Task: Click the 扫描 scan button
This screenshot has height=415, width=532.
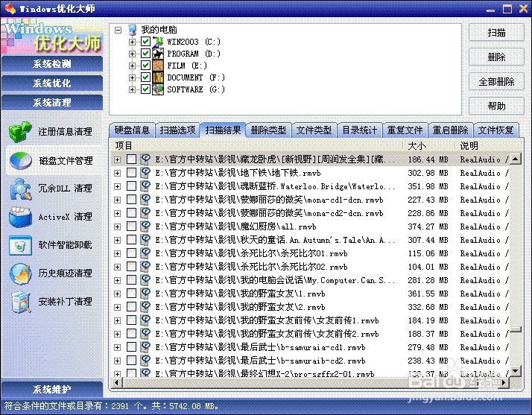Action: [496, 33]
